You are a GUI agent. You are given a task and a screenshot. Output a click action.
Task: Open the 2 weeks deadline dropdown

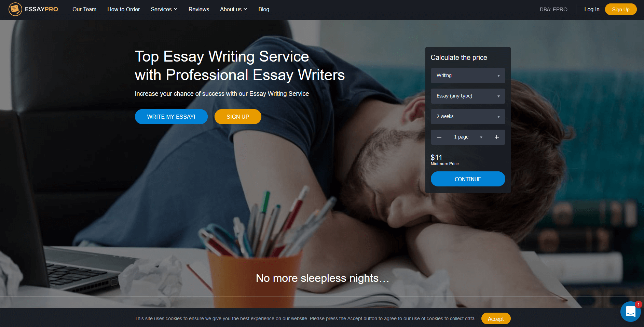point(468,117)
